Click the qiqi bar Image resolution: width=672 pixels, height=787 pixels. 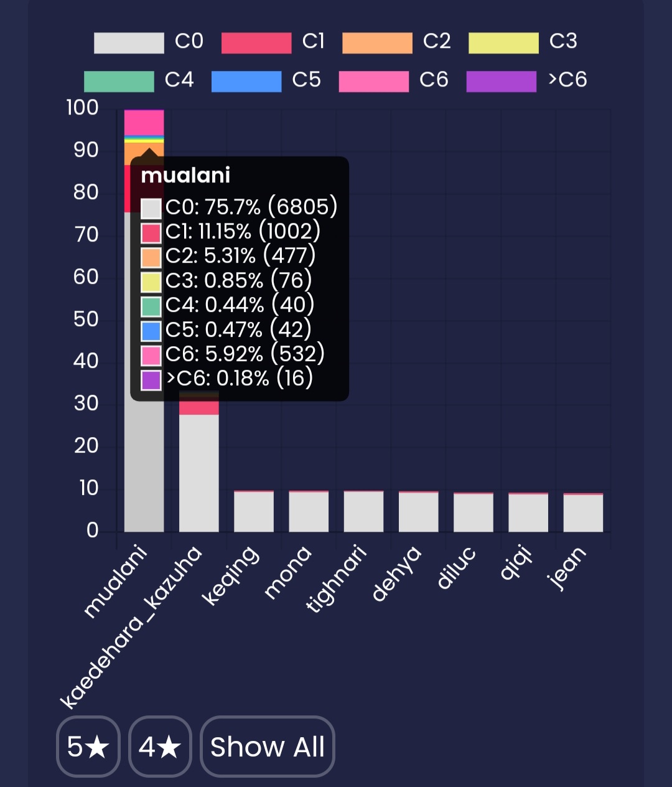coord(528,512)
